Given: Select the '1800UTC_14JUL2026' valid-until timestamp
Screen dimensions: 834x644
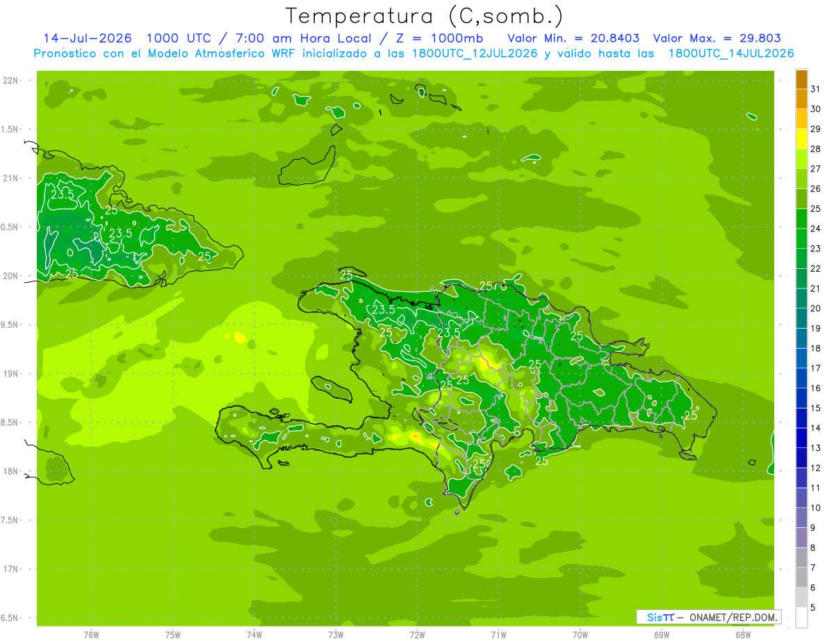Looking at the screenshot, I should (731, 53).
